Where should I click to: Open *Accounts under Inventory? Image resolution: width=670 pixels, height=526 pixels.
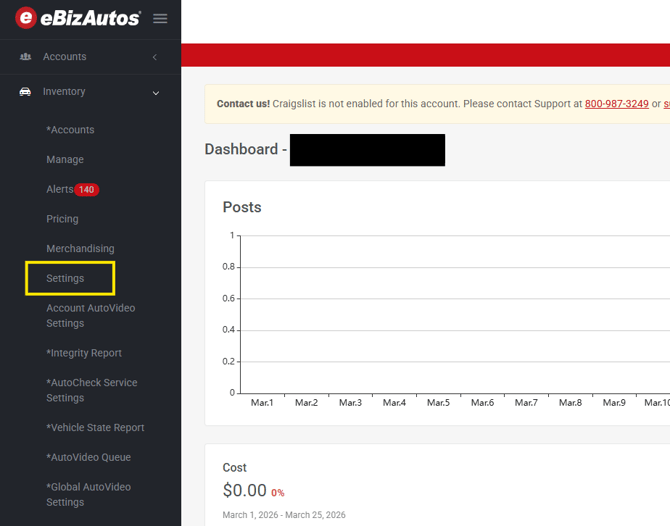click(x=71, y=129)
